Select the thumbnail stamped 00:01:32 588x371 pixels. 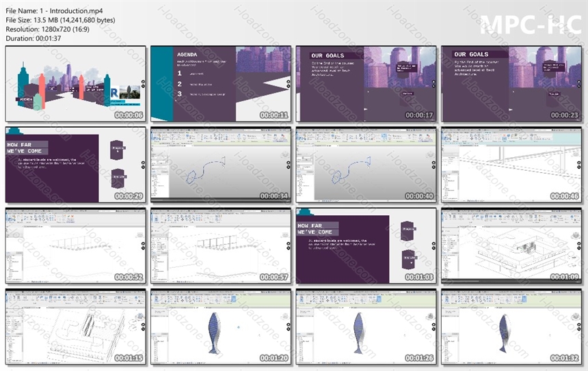[x=511, y=327]
